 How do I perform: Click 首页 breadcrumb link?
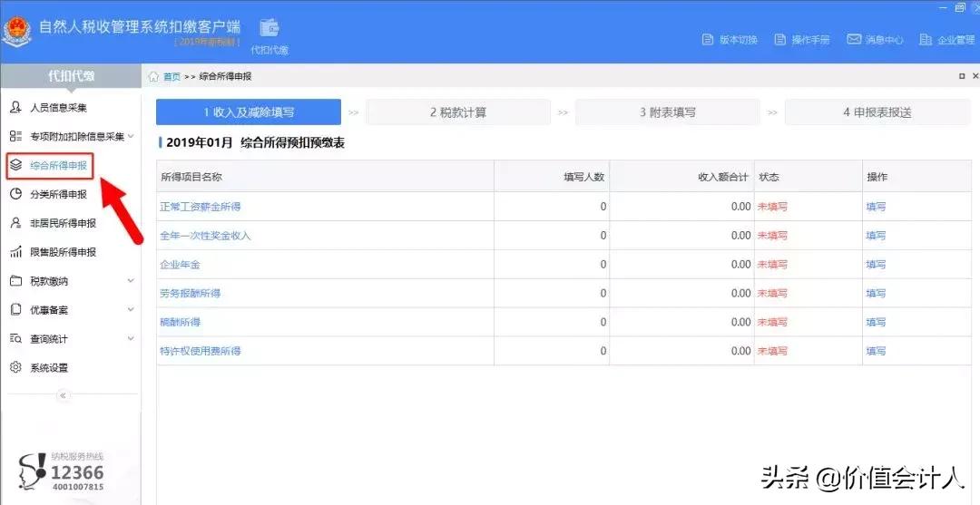point(171,77)
